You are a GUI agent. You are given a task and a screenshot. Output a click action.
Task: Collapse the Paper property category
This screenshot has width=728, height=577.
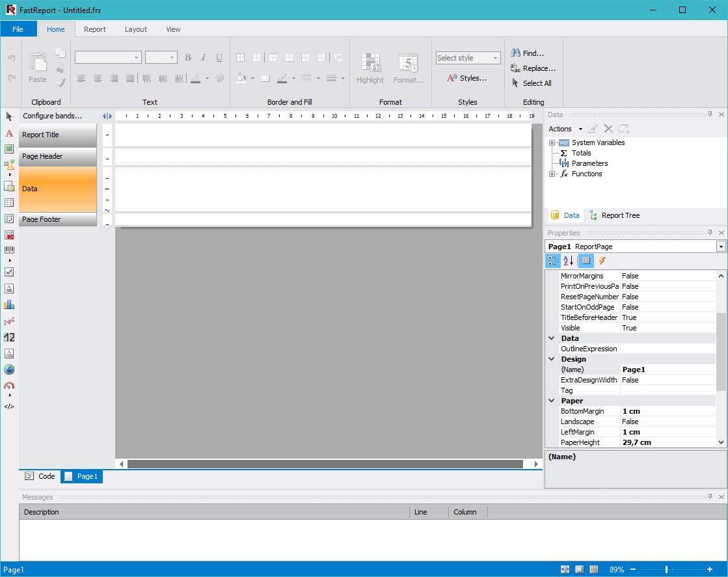[552, 401]
